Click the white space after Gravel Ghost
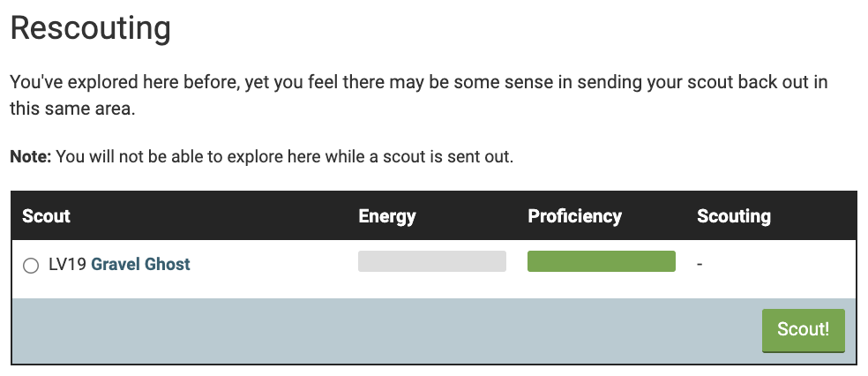The height and width of the screenshot is (376, 868). pyautogui.click(x=265, y=264)
